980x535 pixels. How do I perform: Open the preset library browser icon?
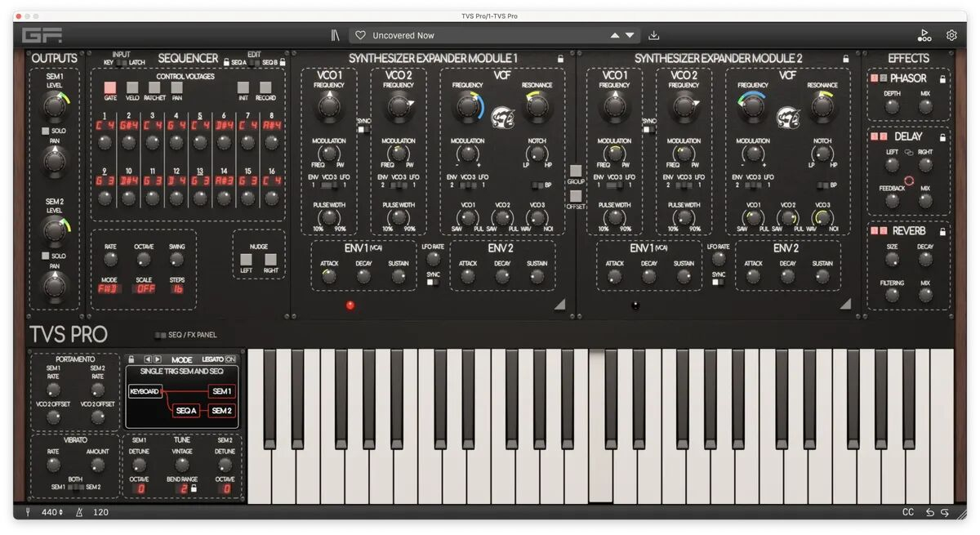(x=335, y=35)
